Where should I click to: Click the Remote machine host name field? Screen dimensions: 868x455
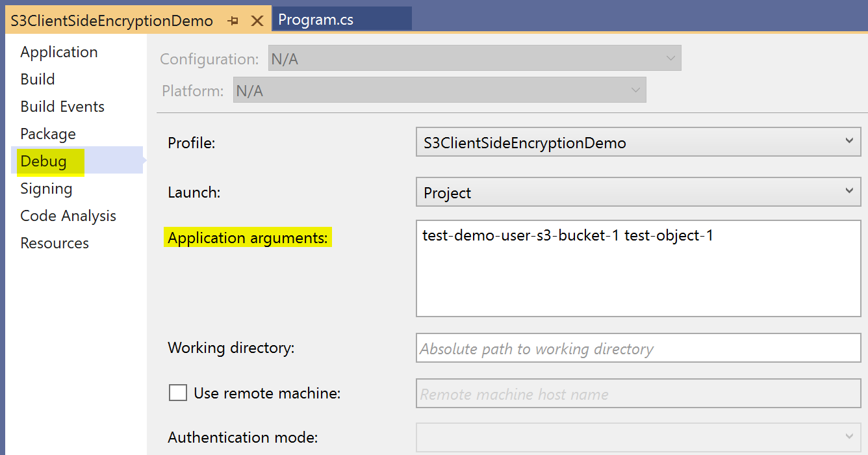(638, 393)
